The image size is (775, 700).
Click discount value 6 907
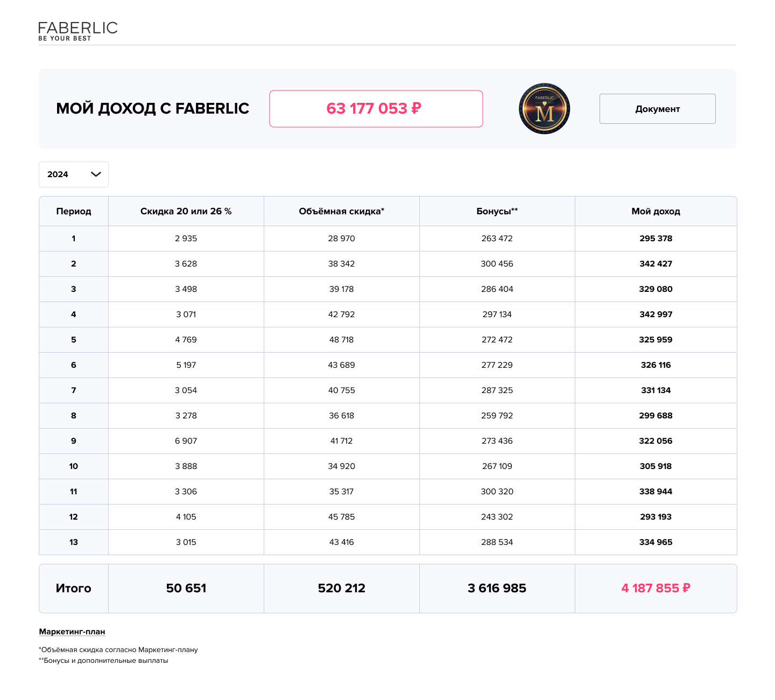tap(186, 441)
